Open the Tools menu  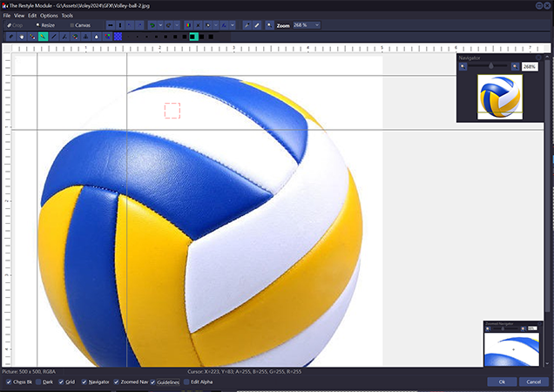[67, 16]
